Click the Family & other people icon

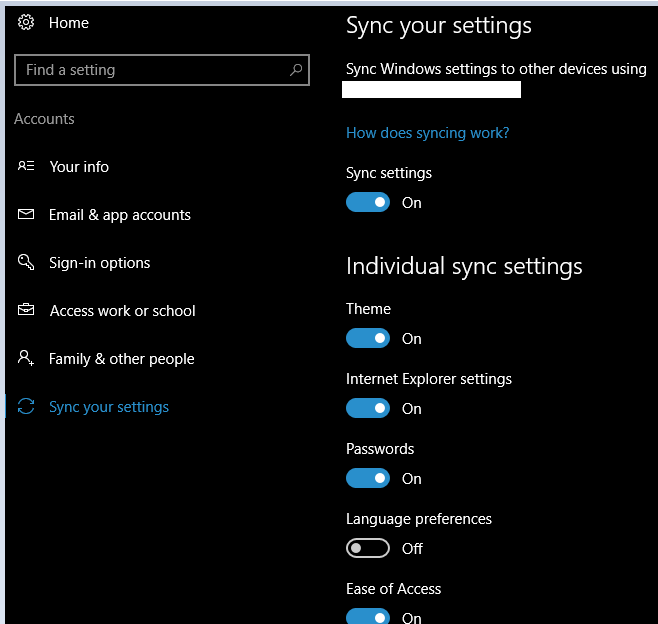coord(26,359)
